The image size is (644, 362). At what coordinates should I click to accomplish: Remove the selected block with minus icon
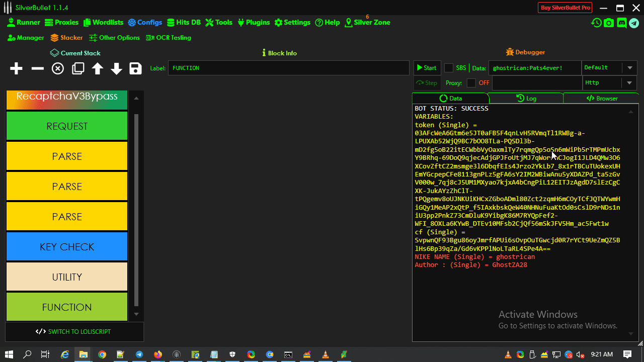point(38,68)
